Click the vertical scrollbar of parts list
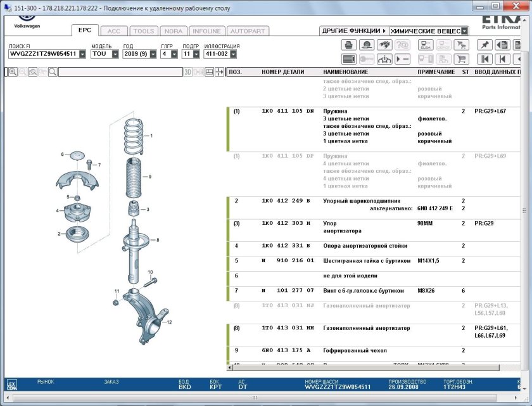532x406 pixels. click(x=525, y=209)
